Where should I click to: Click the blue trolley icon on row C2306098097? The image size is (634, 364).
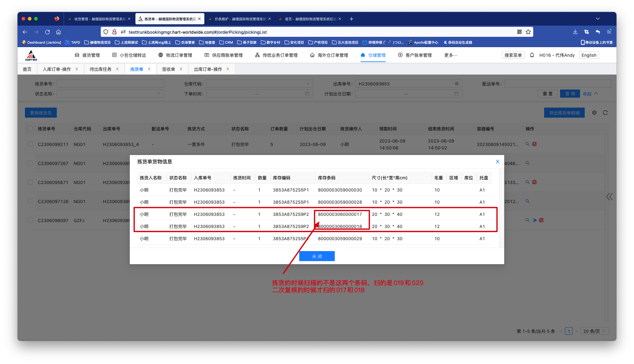[x=534, y=220]
